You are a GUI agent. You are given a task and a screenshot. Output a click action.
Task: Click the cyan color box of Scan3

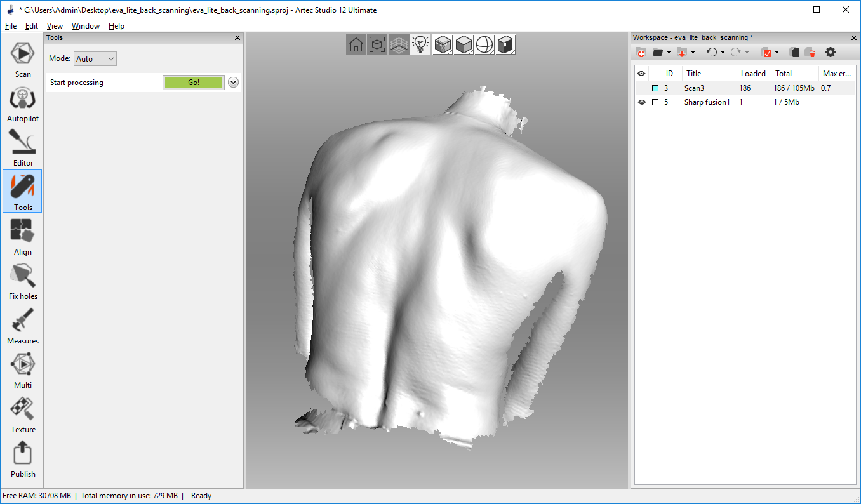pos(655,88)
